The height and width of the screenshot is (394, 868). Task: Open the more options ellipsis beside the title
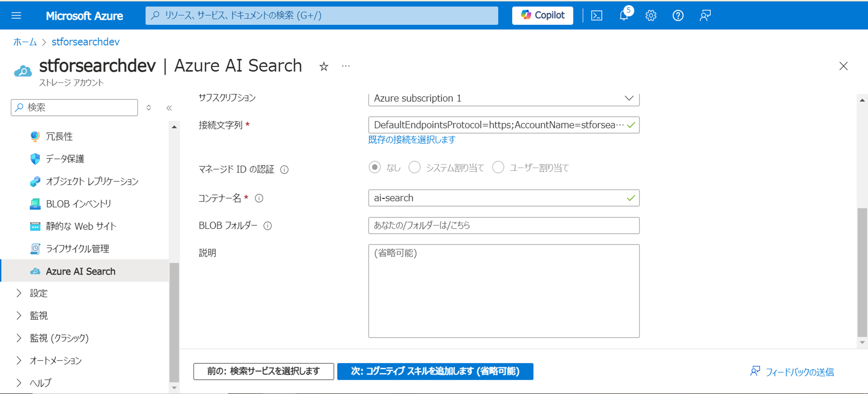point(346,66)
